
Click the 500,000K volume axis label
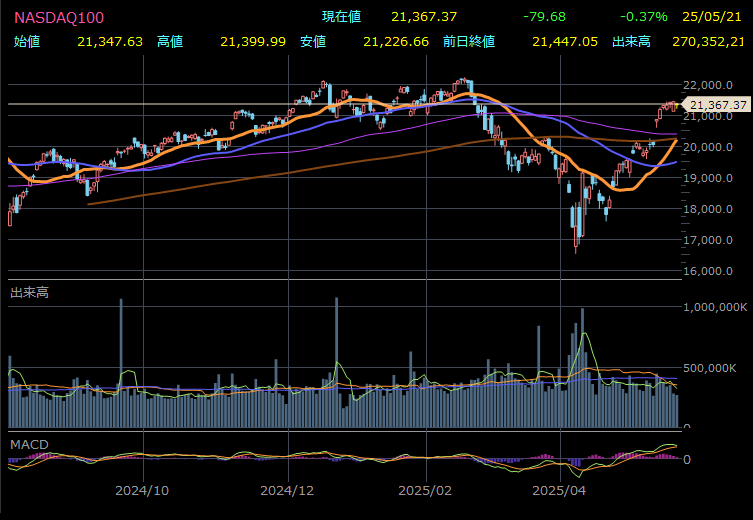point(710,368)
